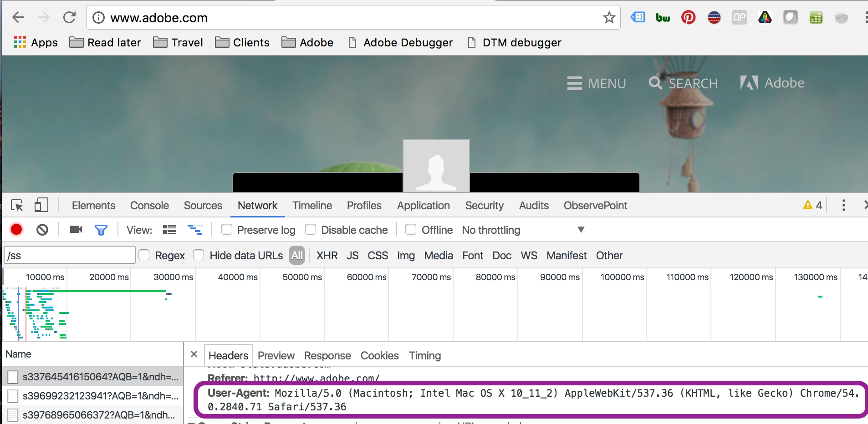Open the Elements panel tab
The image size is (868, 424).
point(94,206)
